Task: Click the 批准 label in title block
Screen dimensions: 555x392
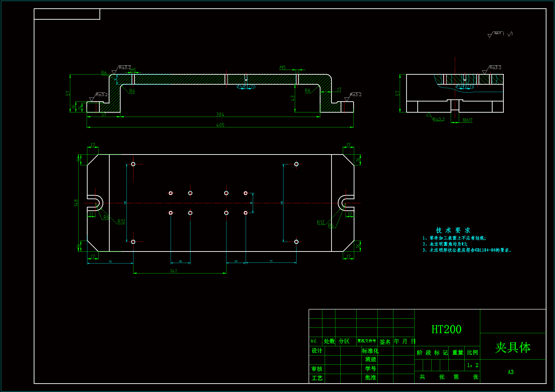Action: pos(370,378)
